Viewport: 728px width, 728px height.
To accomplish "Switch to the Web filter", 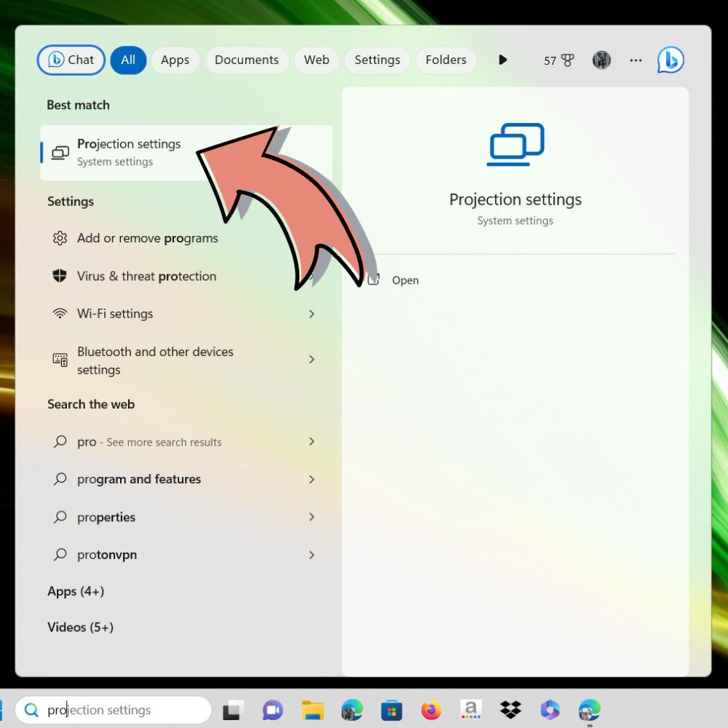I will (317, 60).
